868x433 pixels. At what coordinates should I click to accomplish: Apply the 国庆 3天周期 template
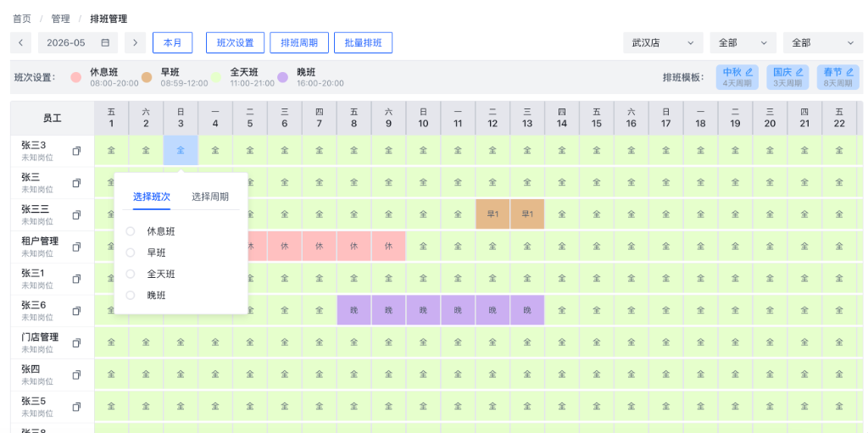pos(787,77)
